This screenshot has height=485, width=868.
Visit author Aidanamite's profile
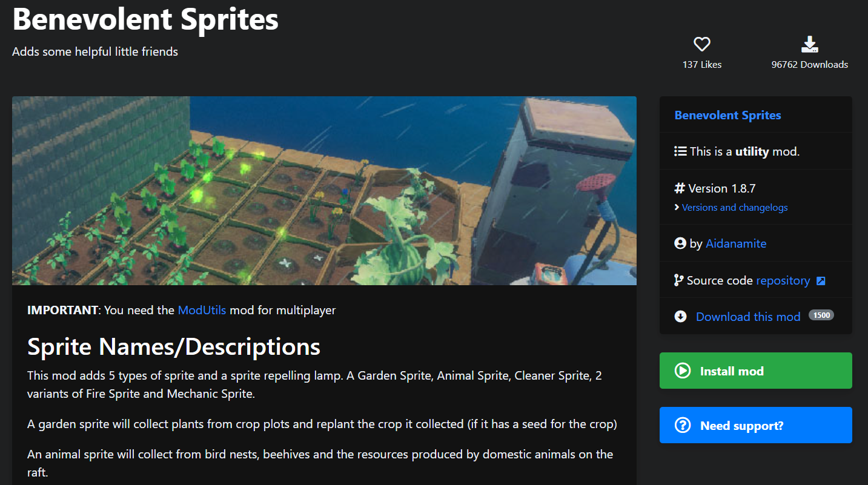(x=736, y=243)
